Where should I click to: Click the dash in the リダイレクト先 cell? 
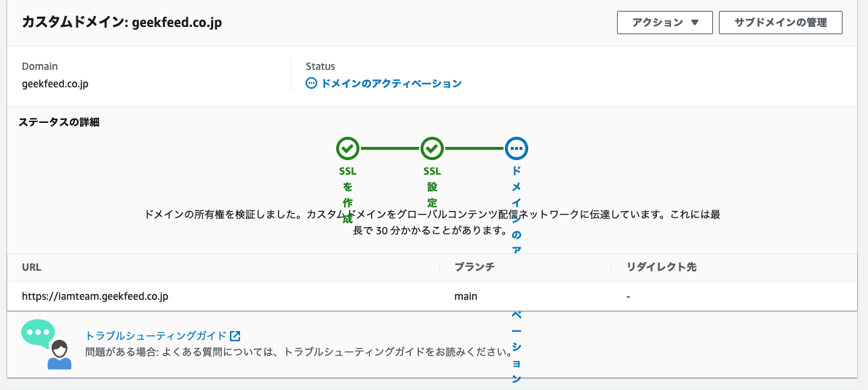pos(629,296)
